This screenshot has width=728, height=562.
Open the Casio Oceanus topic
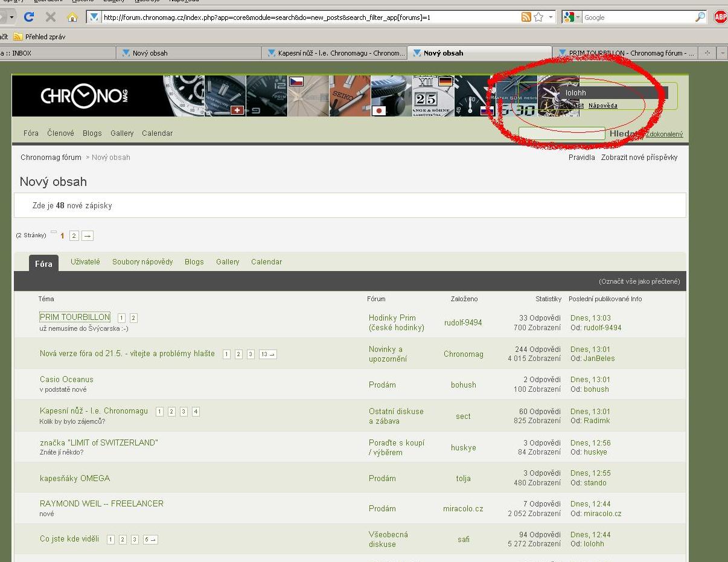[x=66, y=380]
